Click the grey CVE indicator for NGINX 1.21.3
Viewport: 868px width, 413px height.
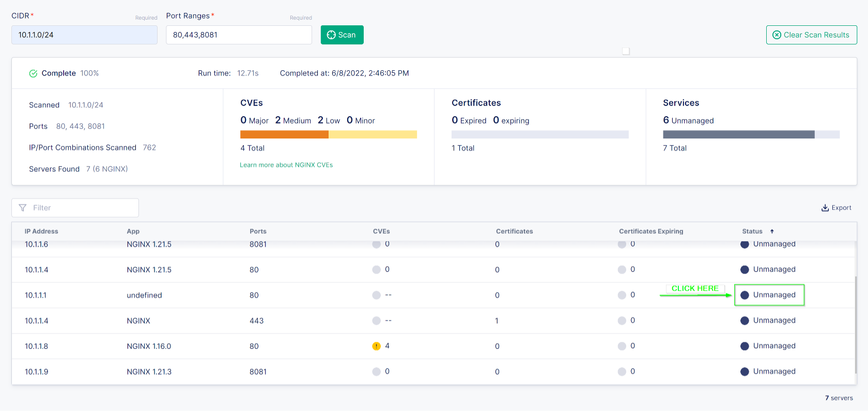[x=376, y=372]
